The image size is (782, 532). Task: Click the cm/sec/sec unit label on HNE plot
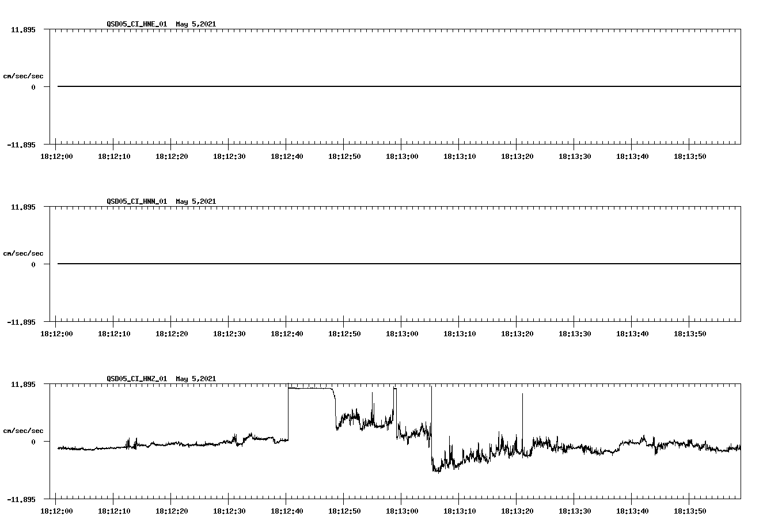pyautogui.click(x=24, y=74)
